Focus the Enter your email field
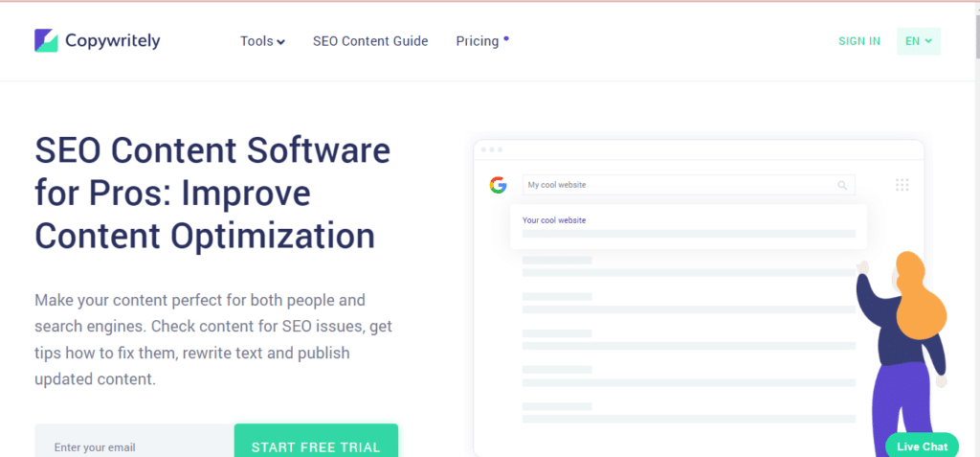The width and height of the screenshot is (980, 457). click(134, 446)
